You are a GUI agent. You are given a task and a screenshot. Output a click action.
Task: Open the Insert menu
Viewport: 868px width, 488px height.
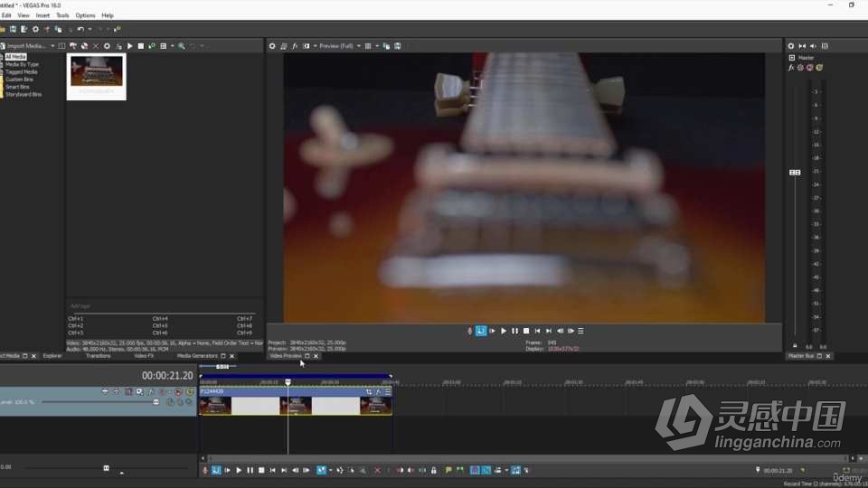tap(42, 15)
